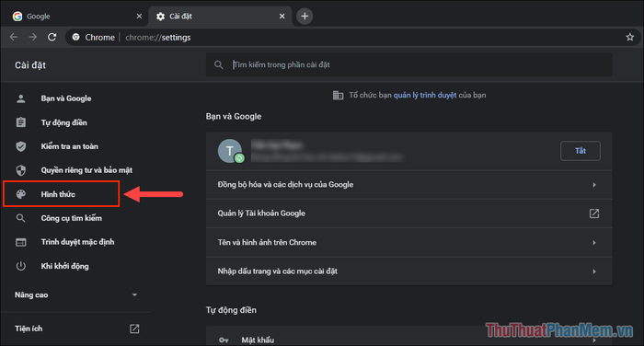Screen dimensions: 644x346
Task: Expand the Nâng cao section
Action: click(75, 295)
